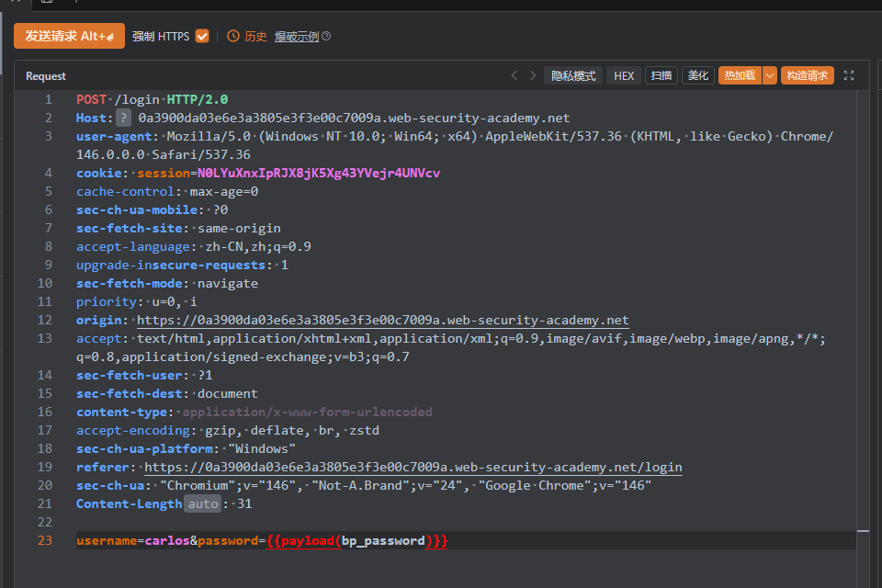Image resolution: width=882 pixels, height=588 pixels.
Task: Click the 美化 beautify button
Action: pyautogui.click(x=698, y=76)
